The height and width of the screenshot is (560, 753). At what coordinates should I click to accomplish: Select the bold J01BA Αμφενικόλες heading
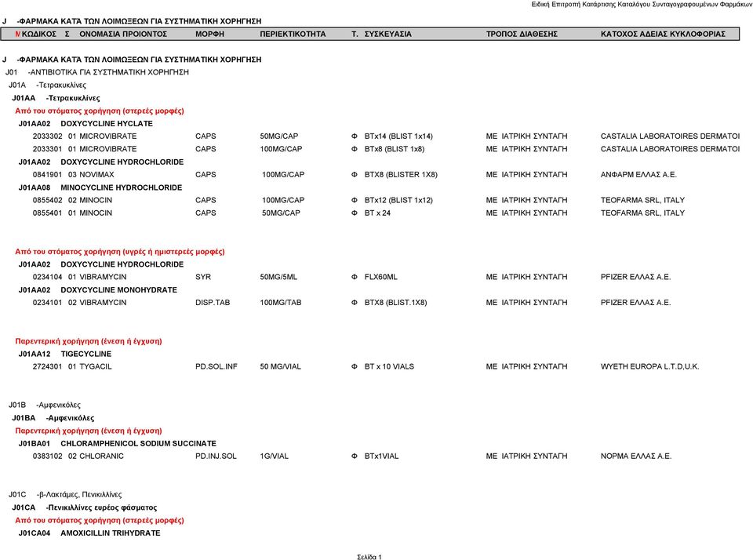[x=53, y=418]
